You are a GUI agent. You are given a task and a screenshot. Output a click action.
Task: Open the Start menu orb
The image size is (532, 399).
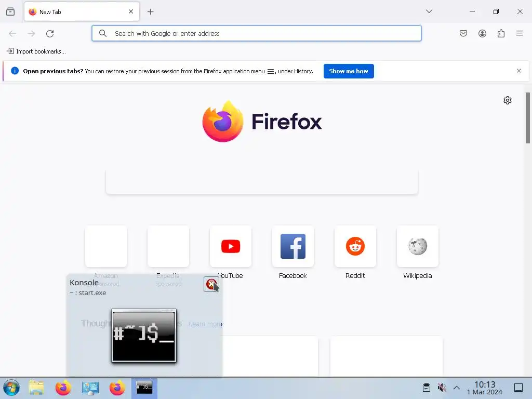coord(11,388)
